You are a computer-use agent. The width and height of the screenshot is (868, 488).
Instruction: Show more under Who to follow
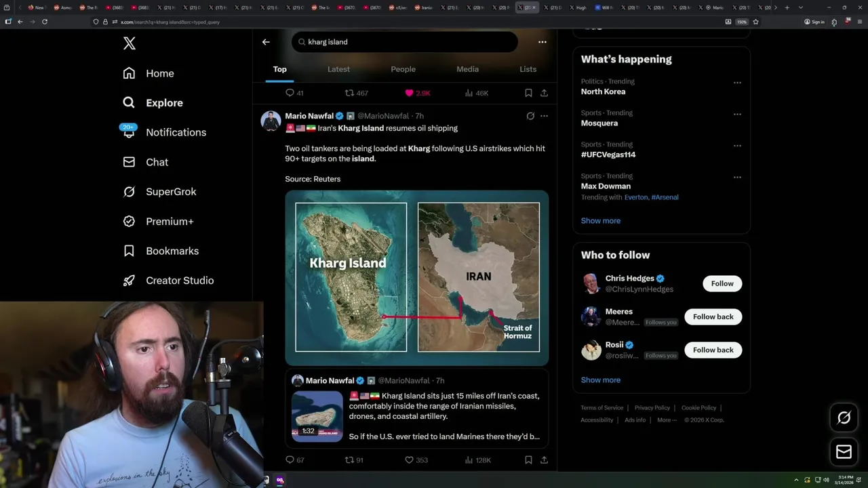pyautogui.click(x=601, y=380)
